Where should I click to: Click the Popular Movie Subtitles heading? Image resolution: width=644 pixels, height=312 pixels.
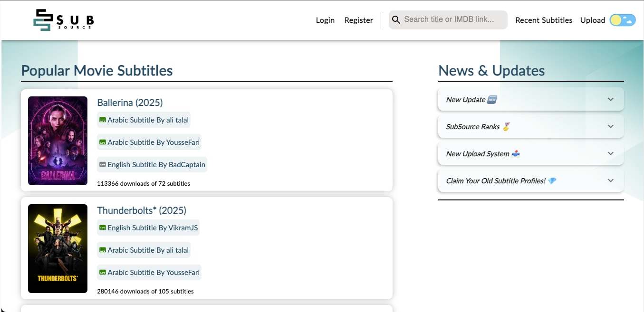[97, 70]
